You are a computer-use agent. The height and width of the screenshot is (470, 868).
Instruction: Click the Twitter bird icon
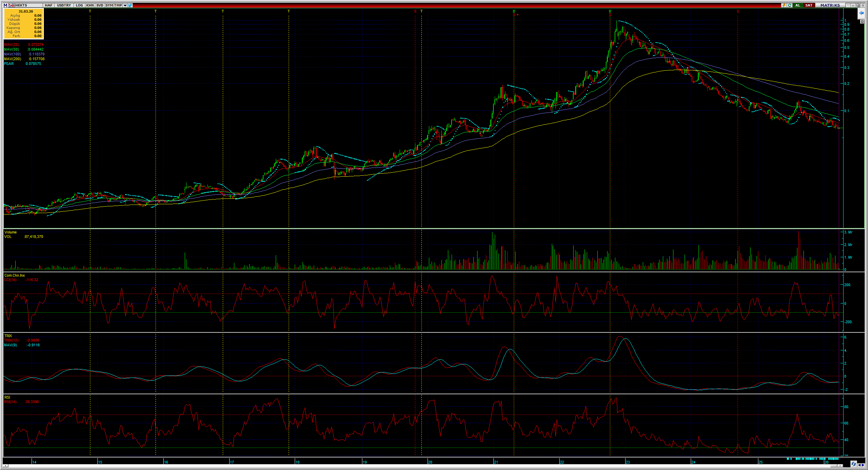point(130,5)
